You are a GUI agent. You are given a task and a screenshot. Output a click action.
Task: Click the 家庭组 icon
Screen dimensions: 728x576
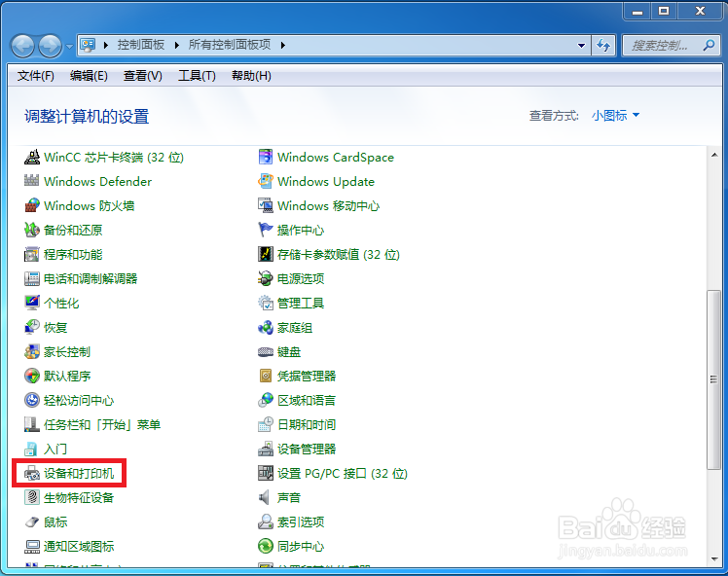[x=266, y=327]
